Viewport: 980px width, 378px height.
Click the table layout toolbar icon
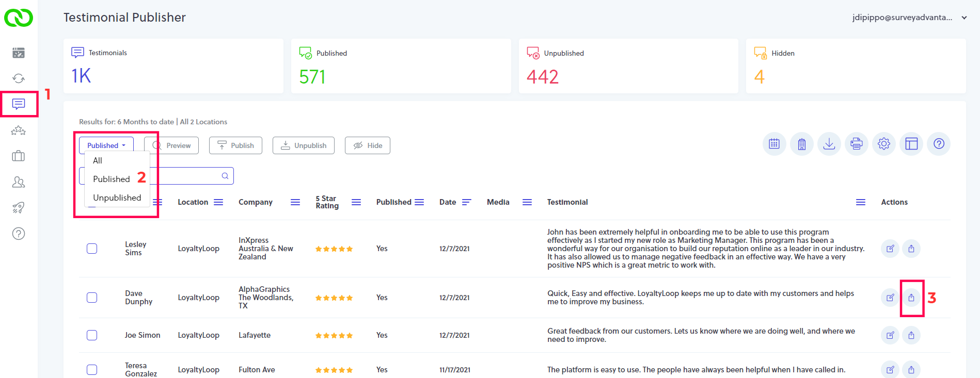pos(912,144)
